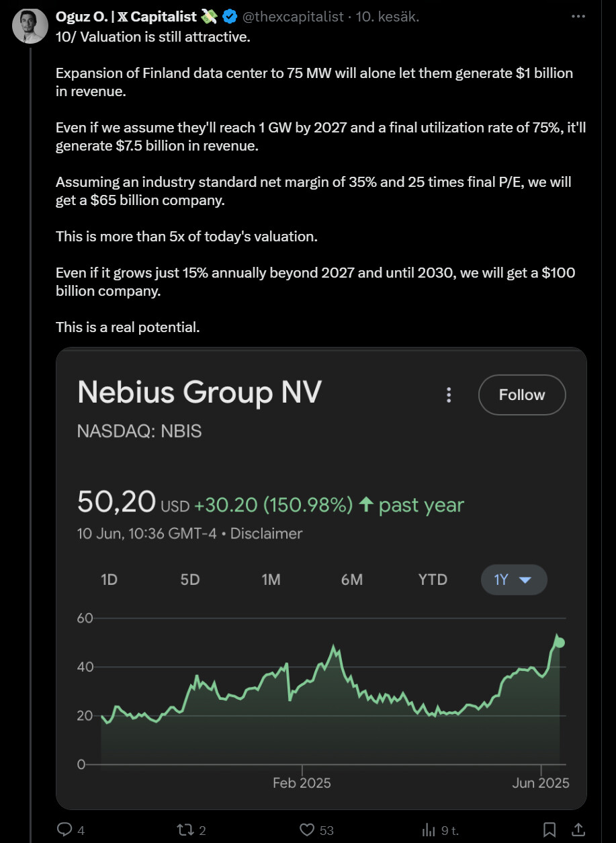Click the share post icon

pos(576,830)
